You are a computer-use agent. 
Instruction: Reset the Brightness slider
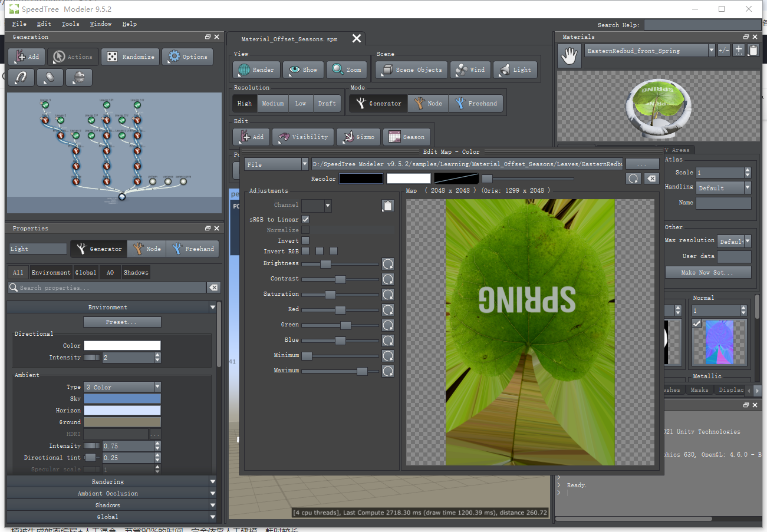point(387,263)
